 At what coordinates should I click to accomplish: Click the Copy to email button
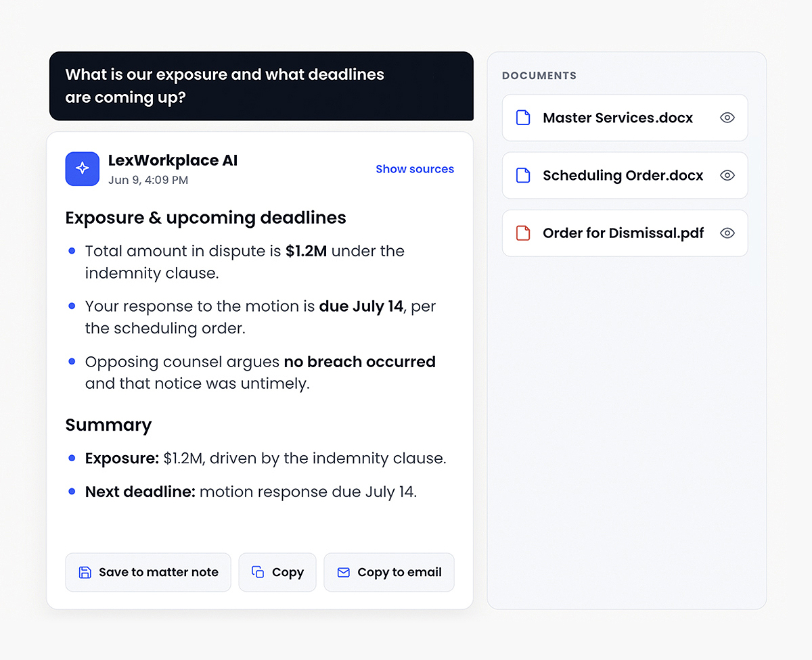389,572
